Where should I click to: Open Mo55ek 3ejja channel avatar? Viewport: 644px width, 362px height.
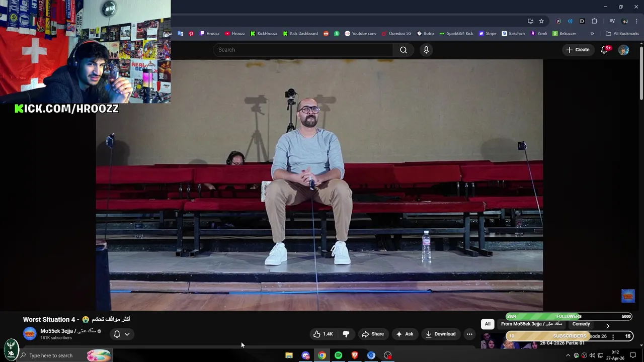coord(30,334)
